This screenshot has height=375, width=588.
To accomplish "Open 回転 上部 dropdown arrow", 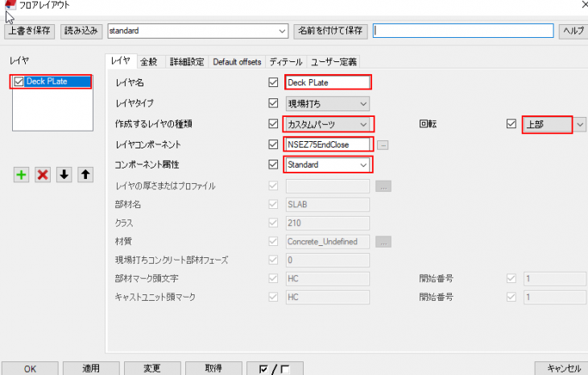I will pos(580,125).
